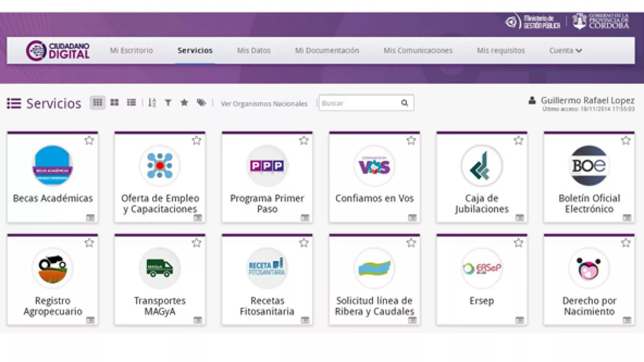Viewport: 644px width, 362px height.
Task: Open details icon on Boletín Oficial card
Action: (627, 218)
